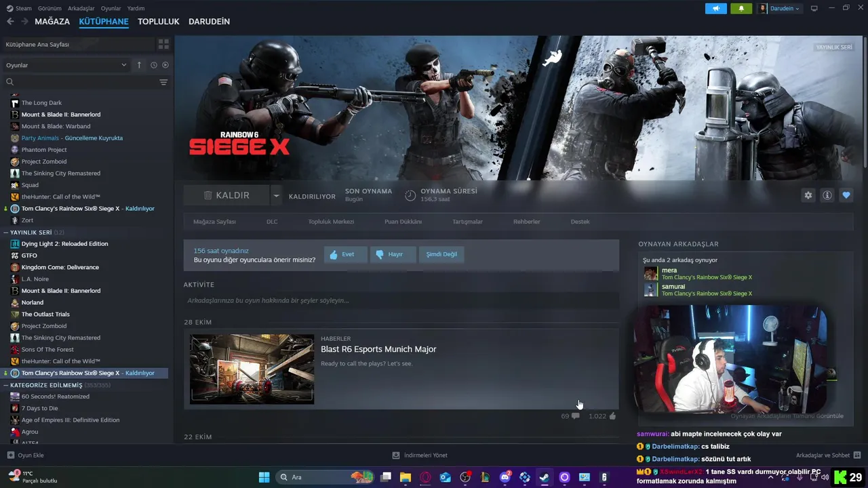Expand the arrow next to KALDIR
868x488 pixels.
276,195
